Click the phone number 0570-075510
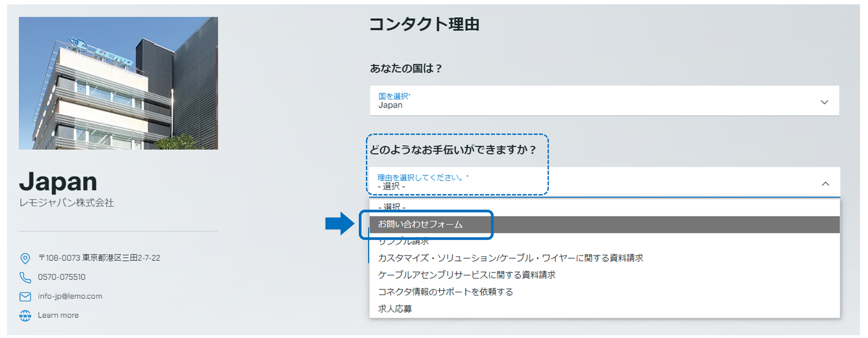 pyautogui.click(x=61, y=277)
